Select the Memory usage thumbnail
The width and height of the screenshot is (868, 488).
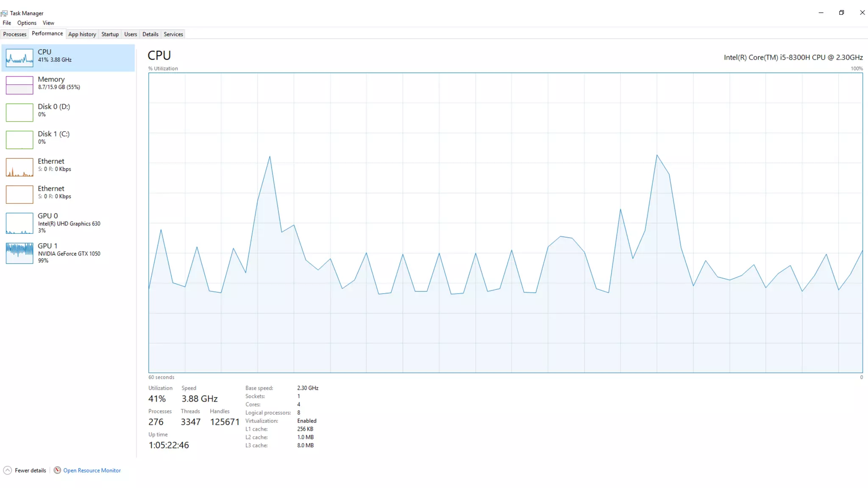(19, 85)
